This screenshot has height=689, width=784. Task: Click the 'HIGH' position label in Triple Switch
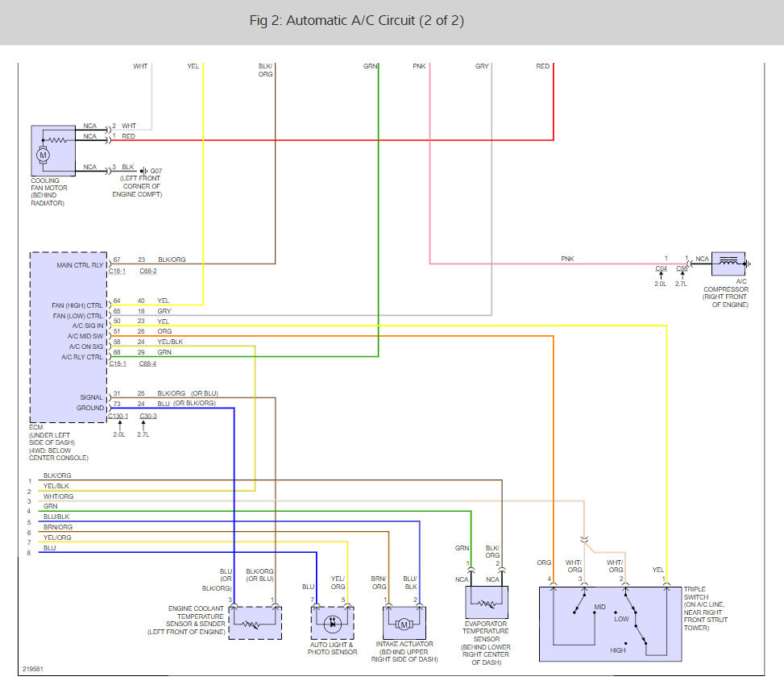pos(617,650)
